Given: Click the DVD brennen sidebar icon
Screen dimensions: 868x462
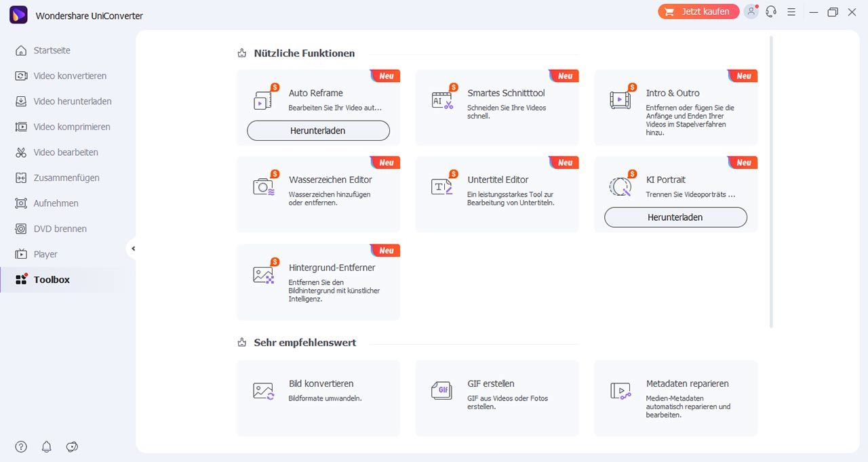Looking at the screenshot, I should pos(21,228).
